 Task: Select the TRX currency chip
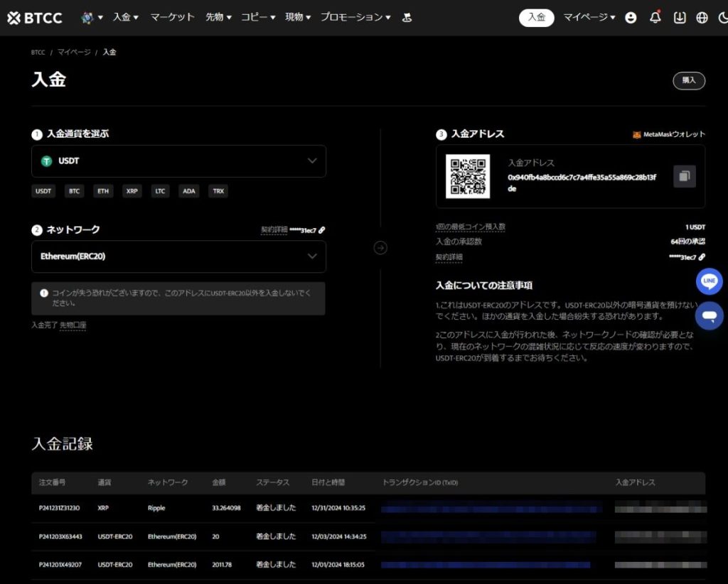click(x=218, y=190)
